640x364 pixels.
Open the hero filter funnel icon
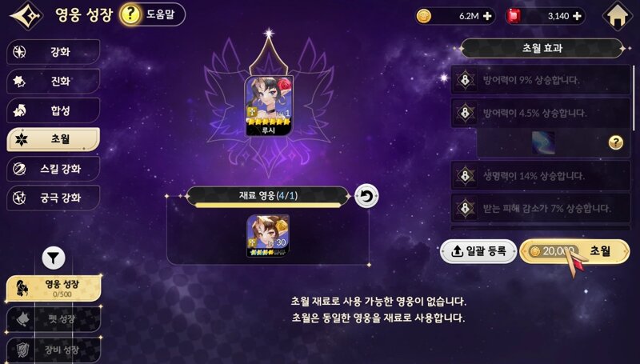coord(54,258)
